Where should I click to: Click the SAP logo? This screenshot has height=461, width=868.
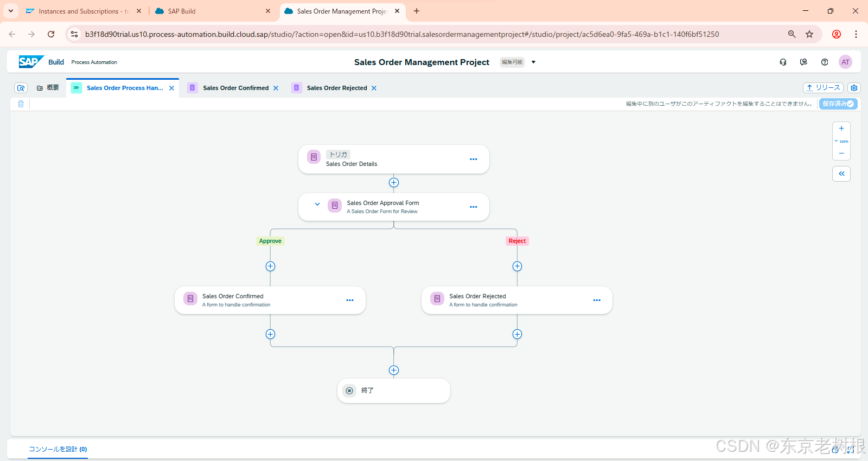[x=31, y=62]
